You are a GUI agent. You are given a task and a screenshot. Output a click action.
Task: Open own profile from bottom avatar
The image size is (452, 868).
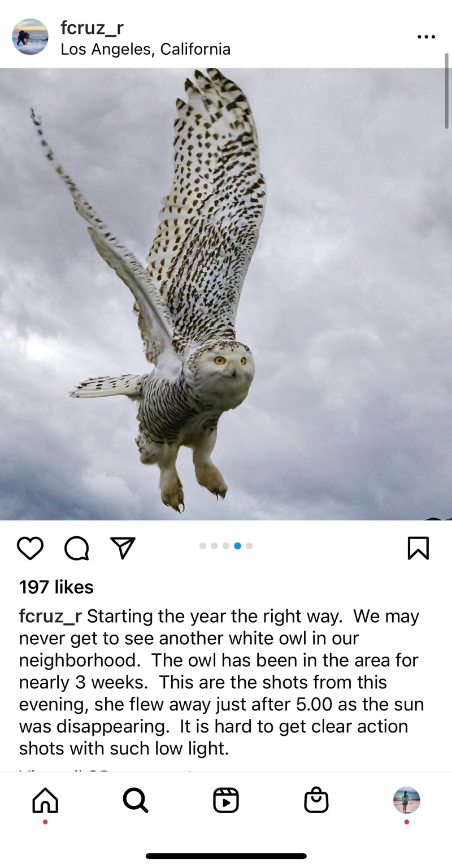[x=407, y=800]
